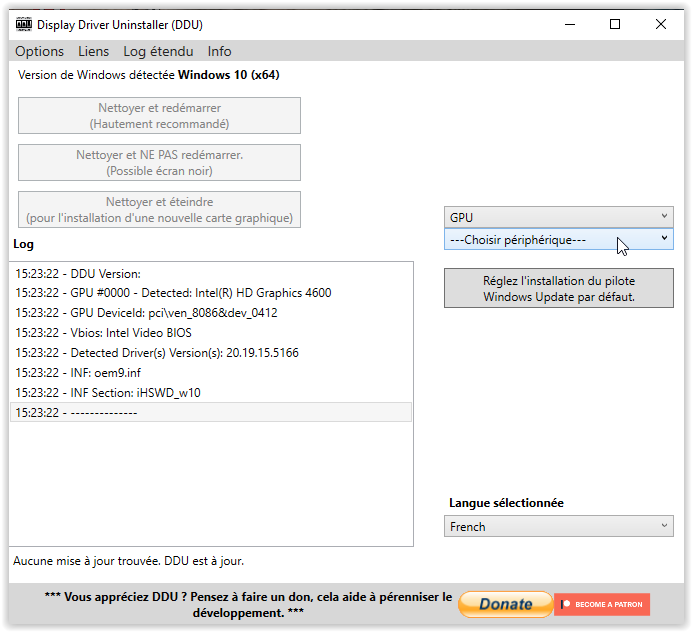
Task: Click Réglez l'installation du pilote Windows Update button
Action: 559,288
